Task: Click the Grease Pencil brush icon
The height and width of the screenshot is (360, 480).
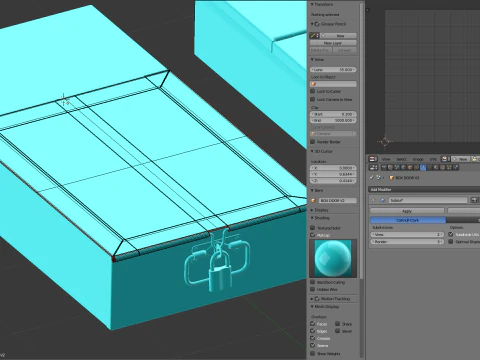Action: pos(314,35)
